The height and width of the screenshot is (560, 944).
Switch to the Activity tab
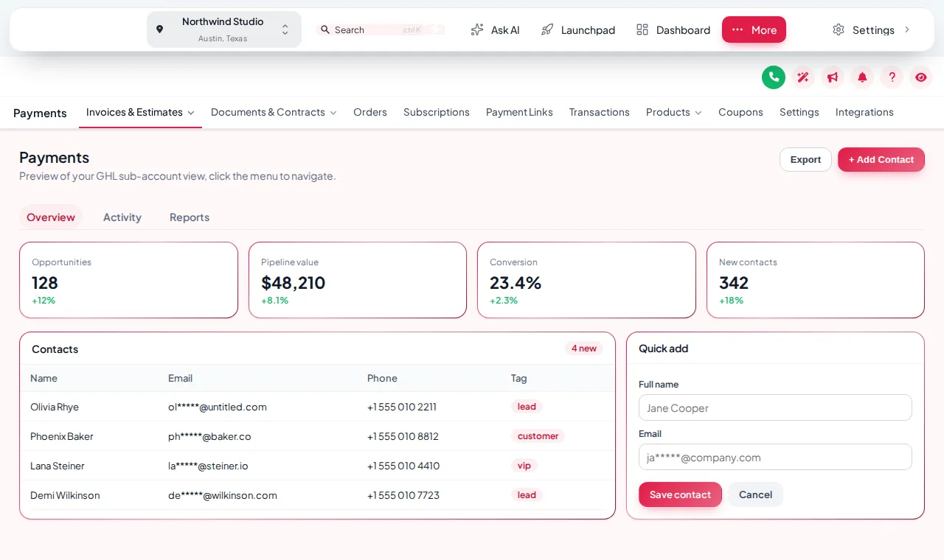122,217
